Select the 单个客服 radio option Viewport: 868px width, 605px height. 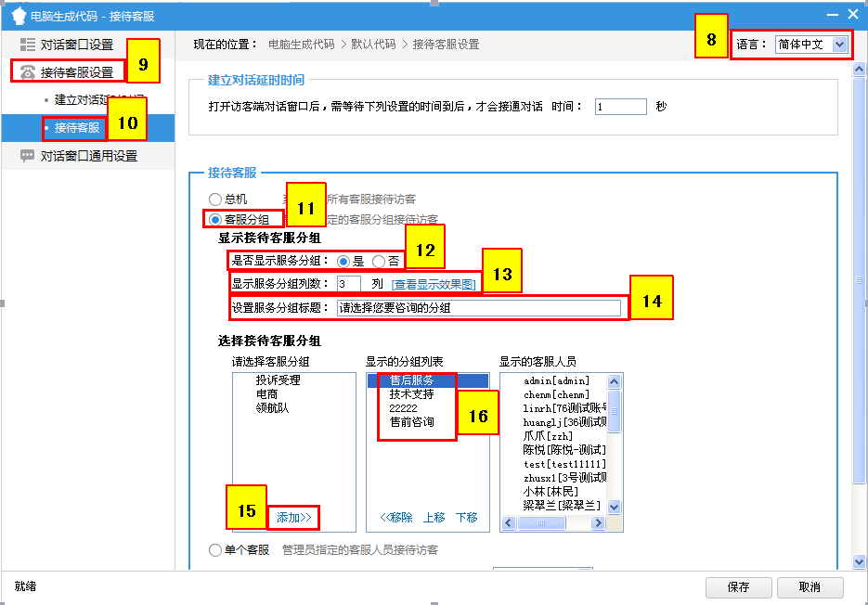point(216,549)
